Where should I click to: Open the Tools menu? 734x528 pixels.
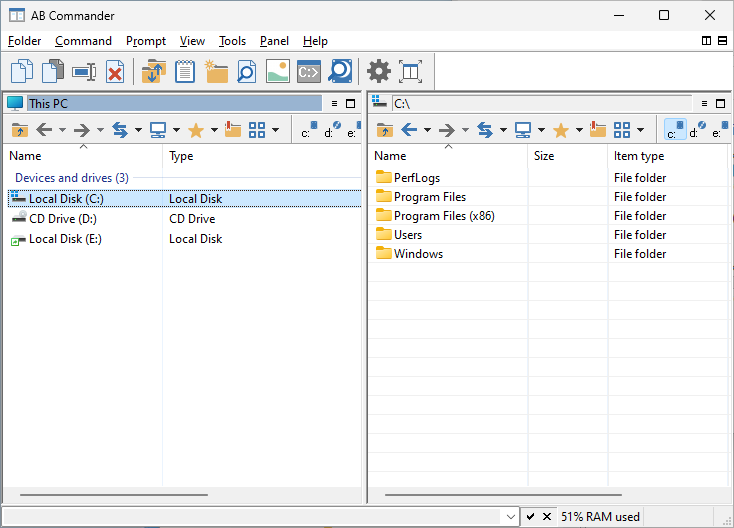coord(232,41)
